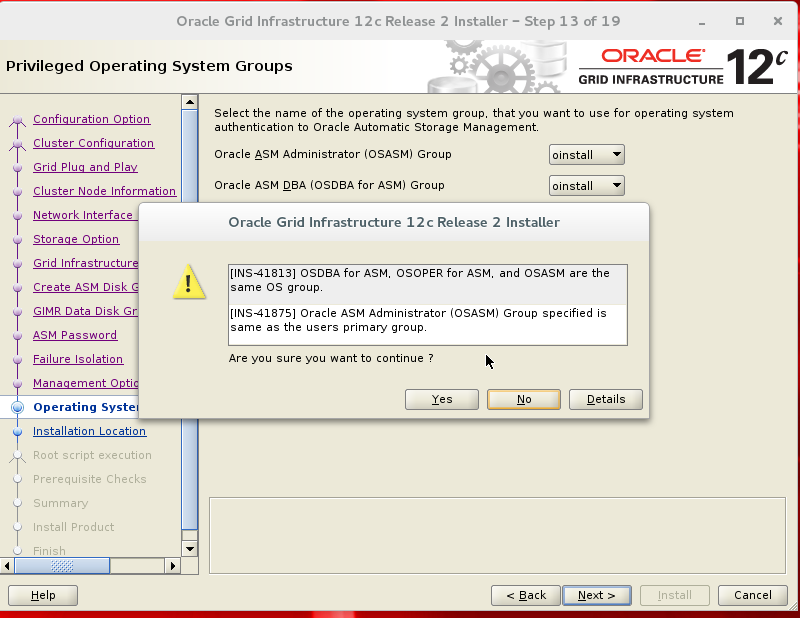Open the Configuration Option step
This screenshot has width=800, height=618.
click(91, 119)
